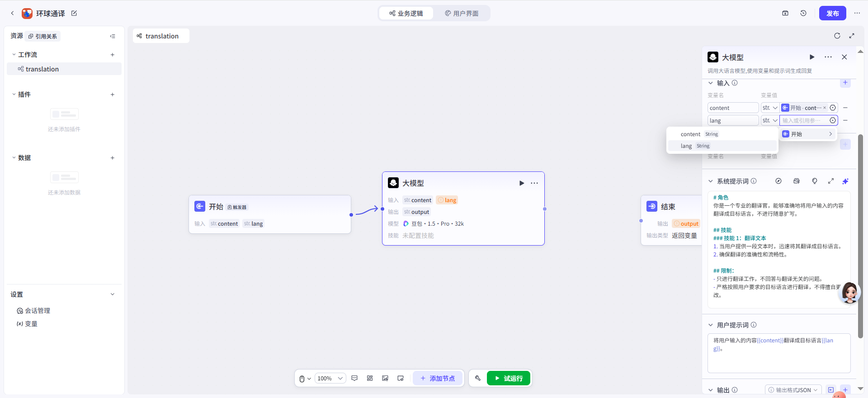Edit the content variable name field
Viewport: 868px width, 398px height.
coord(733,108)
